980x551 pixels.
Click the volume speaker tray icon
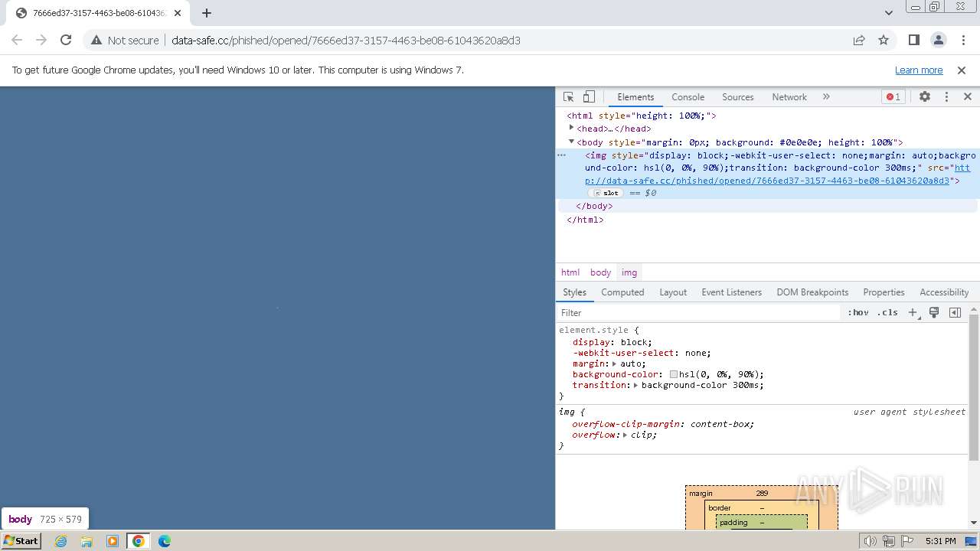(x=870, y=541)
